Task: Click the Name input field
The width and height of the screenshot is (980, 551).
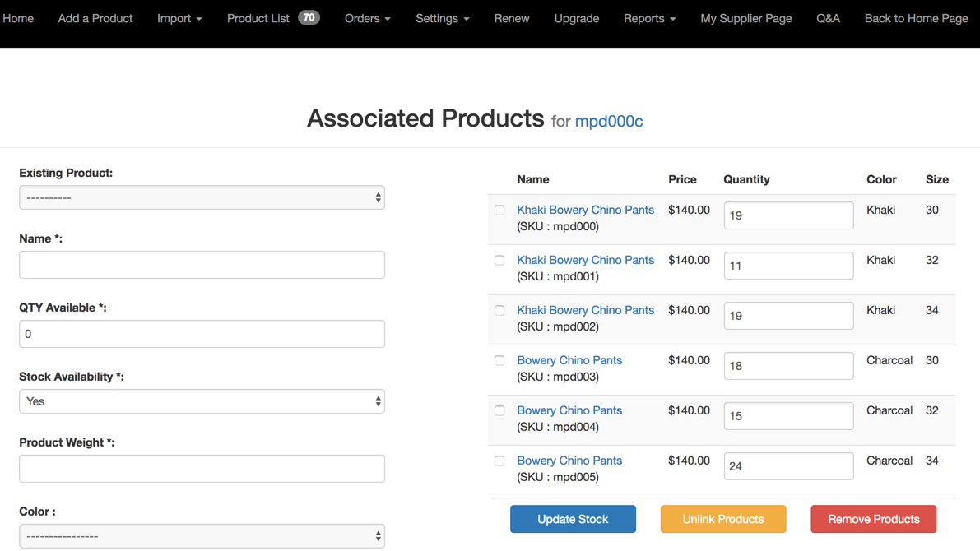Action: tap(202, 265)
